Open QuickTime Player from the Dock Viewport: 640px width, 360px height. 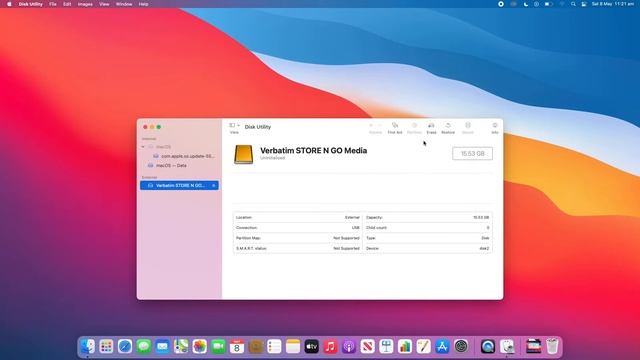488,347
